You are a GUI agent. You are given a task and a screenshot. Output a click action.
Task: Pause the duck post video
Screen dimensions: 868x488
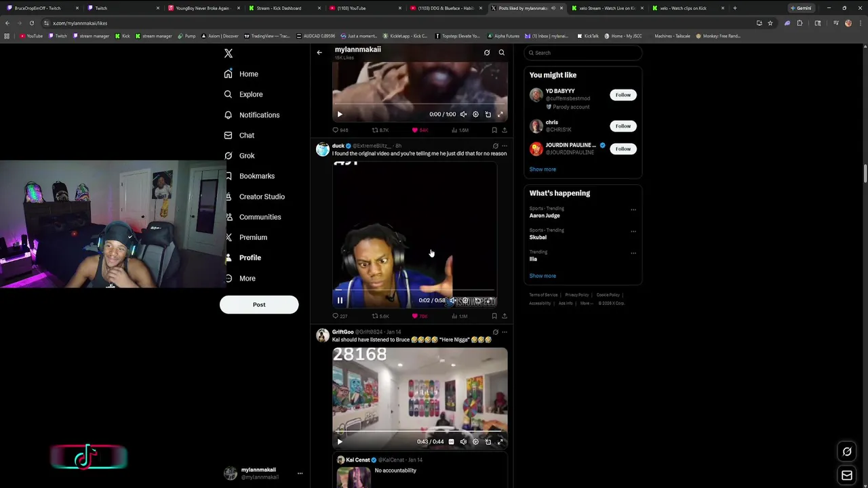point(340,300)
